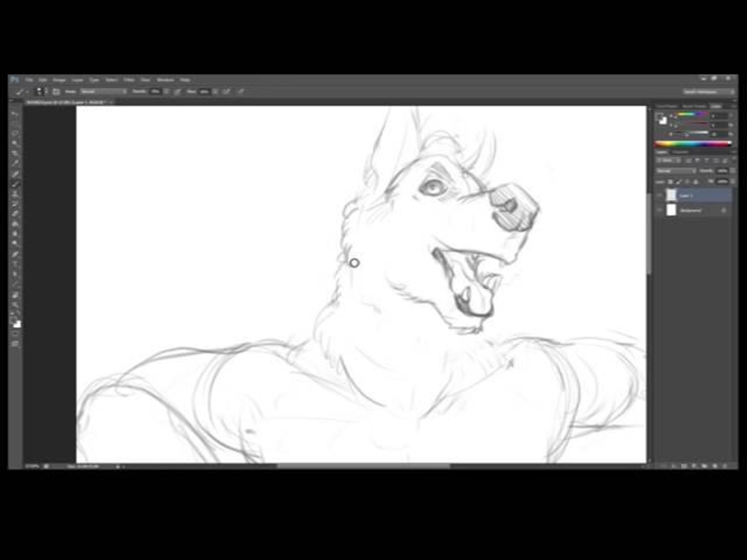Click the brush Opacity value field
Image resolution: width=747 pixels, height=560 pixels.
155,91
